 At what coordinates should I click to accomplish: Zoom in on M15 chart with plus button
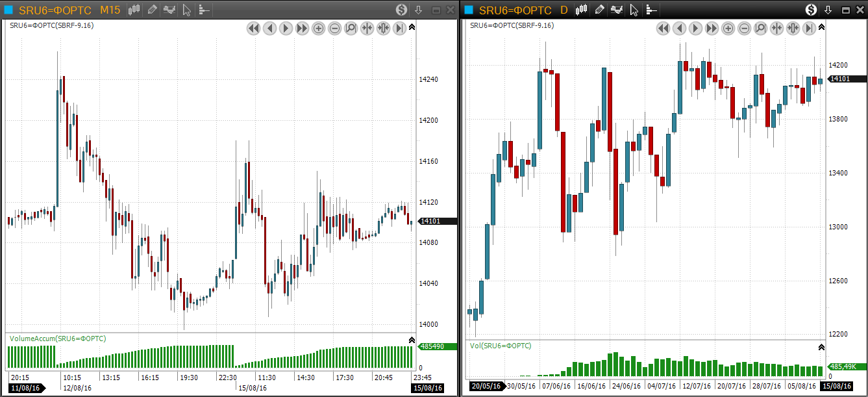click(318, 29)
